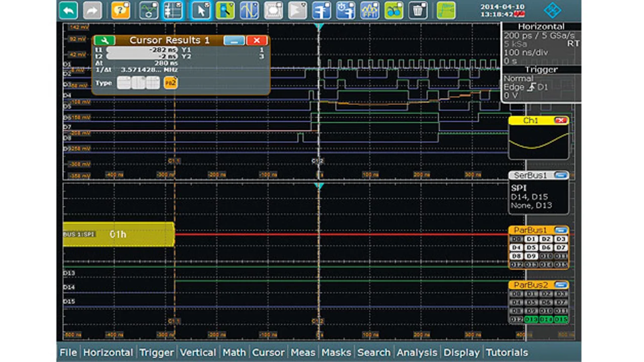Click the Undo arrow in the toolbar

pos(68,10)
